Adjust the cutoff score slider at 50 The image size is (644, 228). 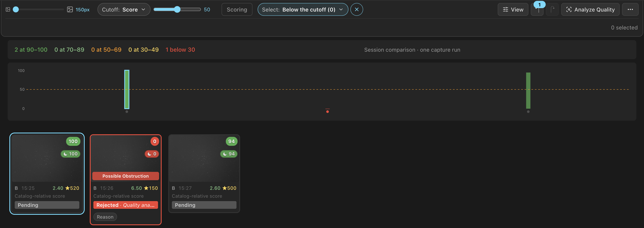click(177, 10)
